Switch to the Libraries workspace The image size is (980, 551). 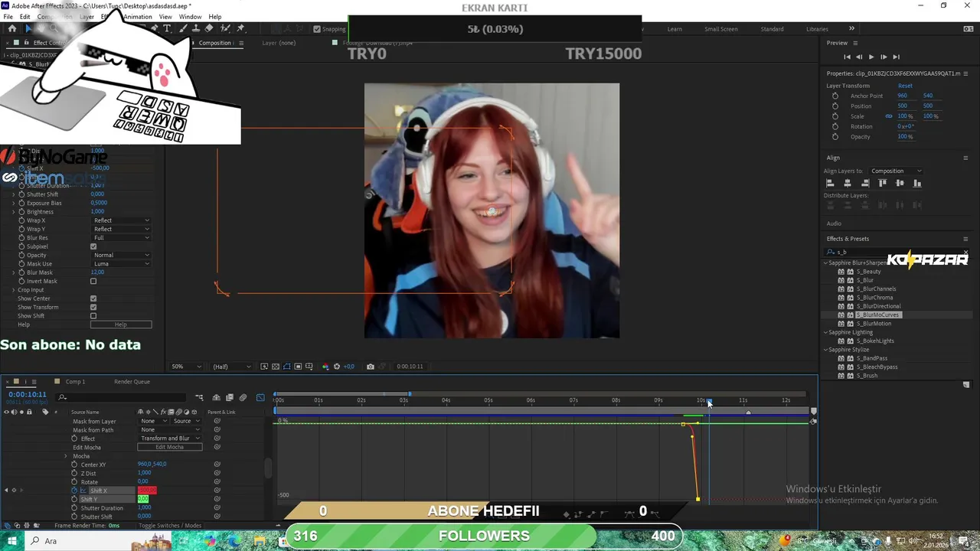[x=817, y=29]
